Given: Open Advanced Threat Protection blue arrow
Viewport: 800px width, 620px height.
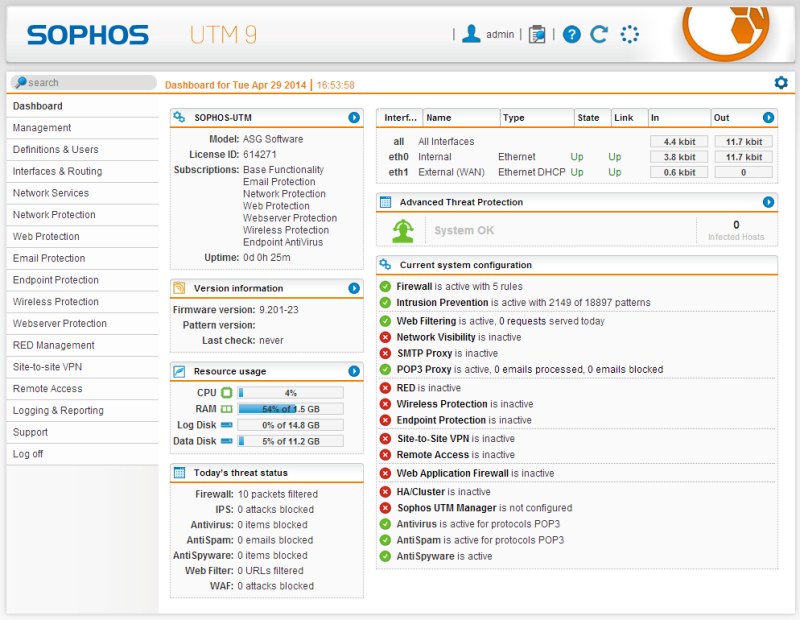Looking at the screenshot, I should coord(768,202).
